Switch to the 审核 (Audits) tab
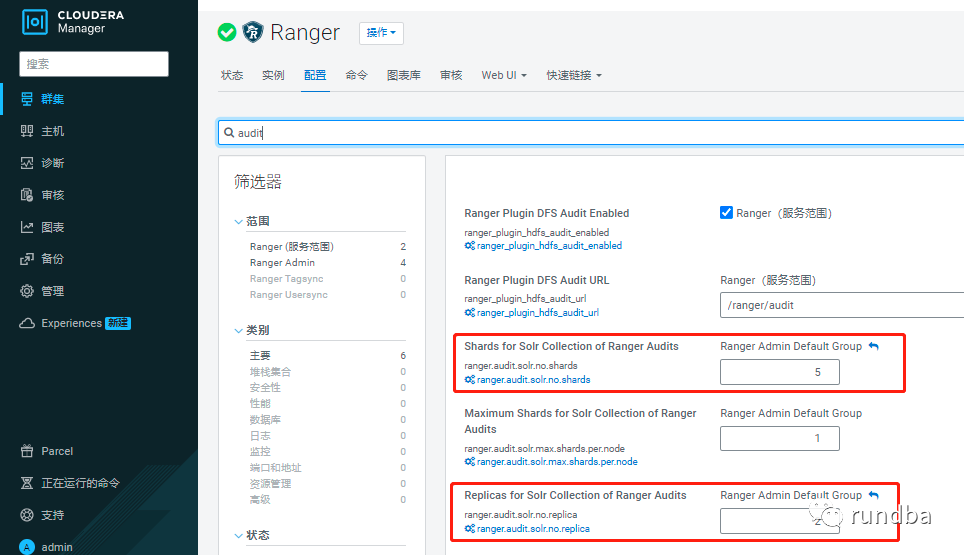964x555 pixels. [x=451, y=75]
